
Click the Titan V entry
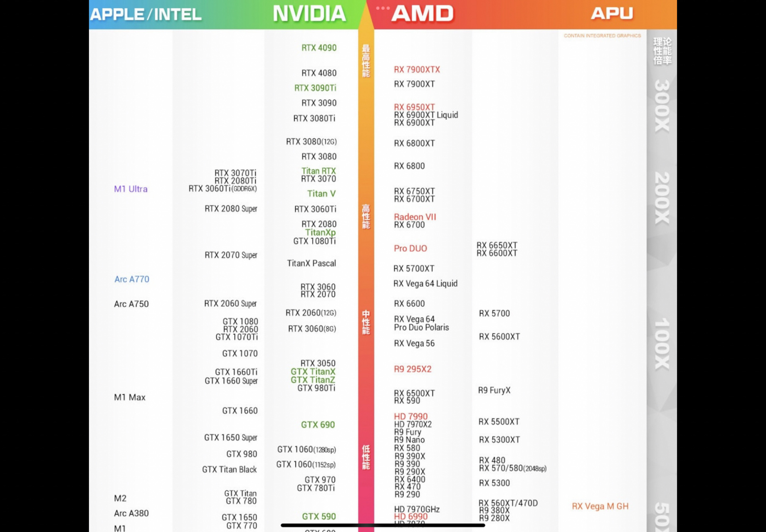[321, 194]
